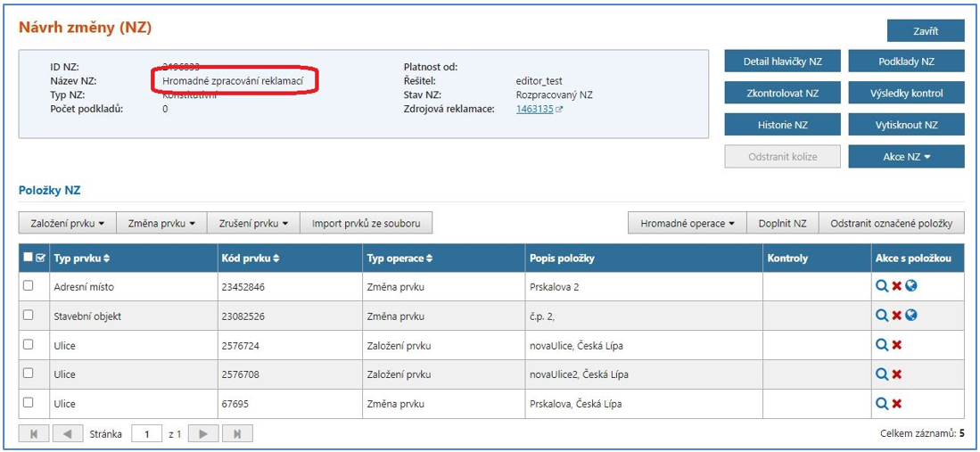Image resolution: width=980 pixels, height=452 pixels.
Task: Click the Zkontrolovat NZ button
Action: [x=781, y=93]
